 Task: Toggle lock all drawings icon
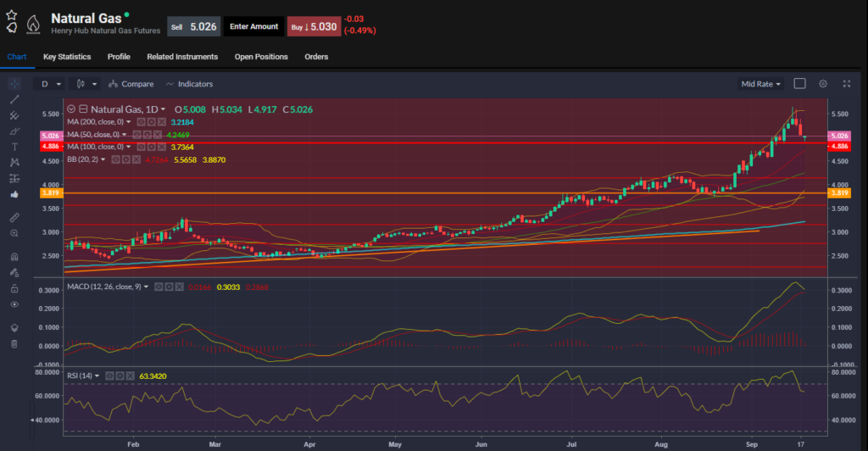pos(14,288)
